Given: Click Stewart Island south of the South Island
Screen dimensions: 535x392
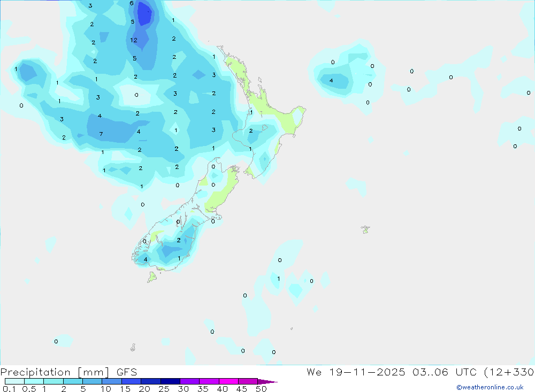Looking at the screenshot, I should click(152, 276).
